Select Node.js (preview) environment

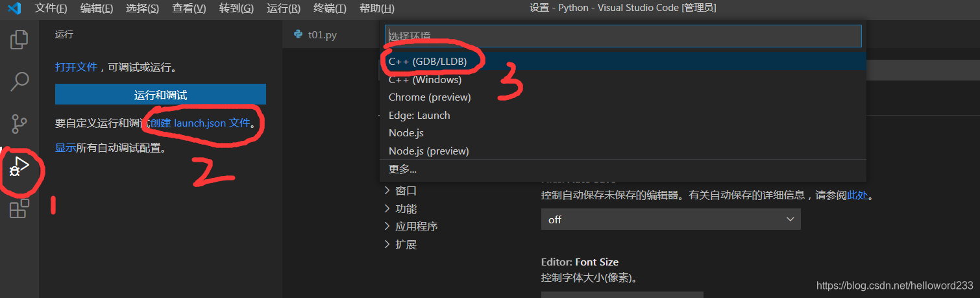point(623,151)
